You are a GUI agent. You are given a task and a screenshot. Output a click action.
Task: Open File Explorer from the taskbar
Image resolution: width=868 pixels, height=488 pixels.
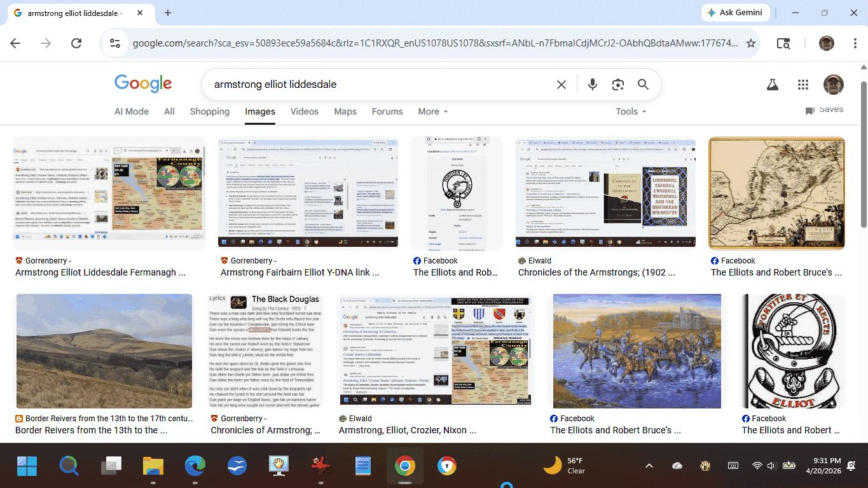(153, 466)
